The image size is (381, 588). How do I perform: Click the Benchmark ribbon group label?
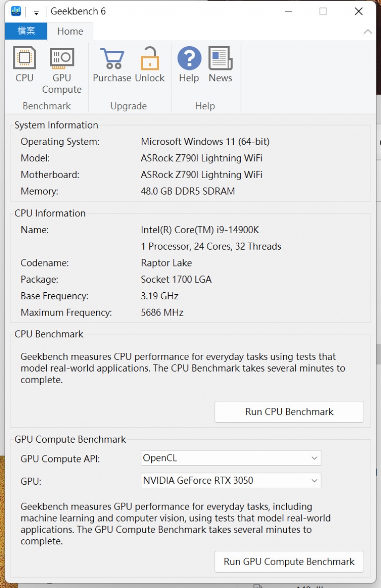click(47, 106)
